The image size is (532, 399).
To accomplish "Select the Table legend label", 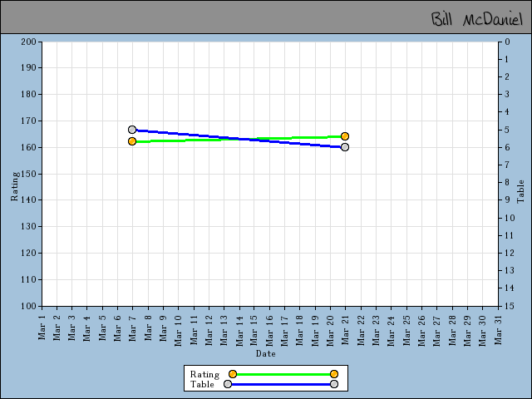I will tap(202, 384).
